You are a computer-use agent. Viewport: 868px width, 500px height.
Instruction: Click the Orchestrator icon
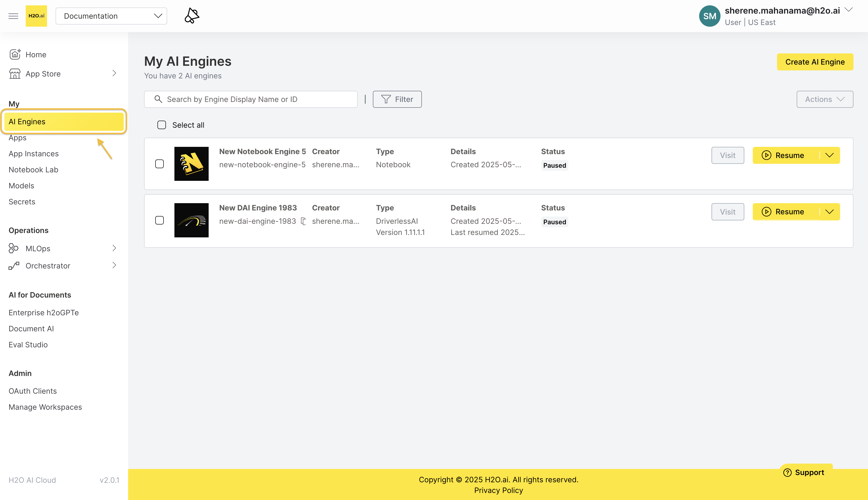14,266
